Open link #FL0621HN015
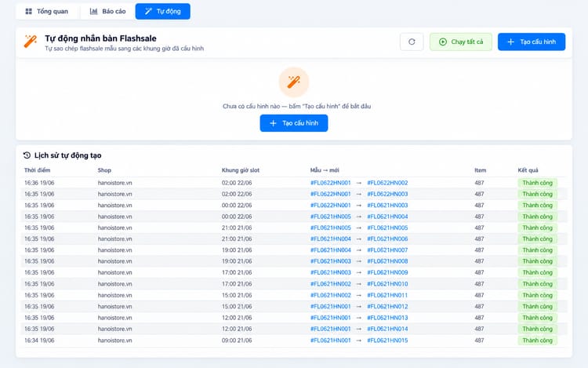 (x=387, y=341)
